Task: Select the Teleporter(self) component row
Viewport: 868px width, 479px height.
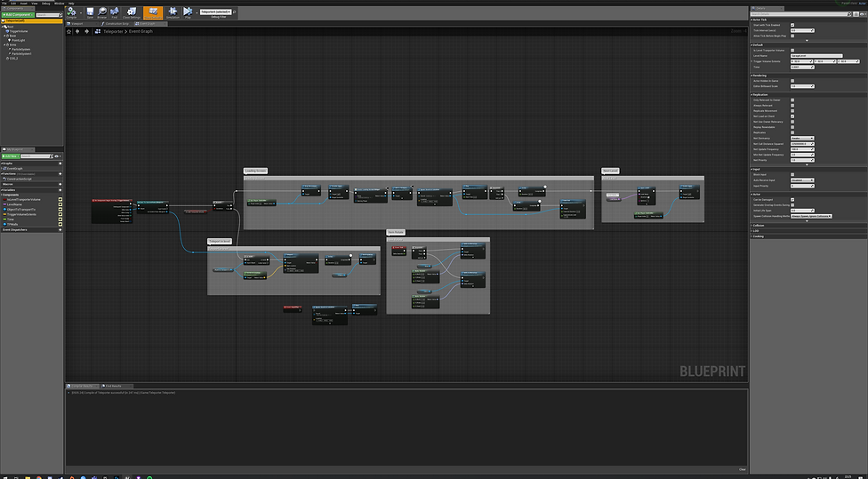Action: 31,21
